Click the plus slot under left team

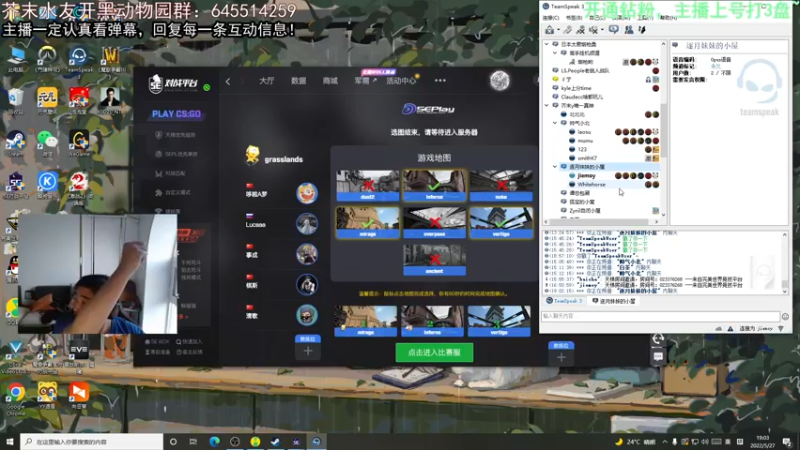308,351
